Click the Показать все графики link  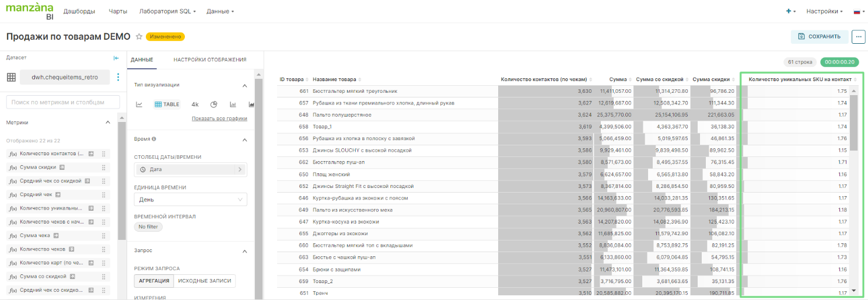pyautogui.click(x=219, y=118)
